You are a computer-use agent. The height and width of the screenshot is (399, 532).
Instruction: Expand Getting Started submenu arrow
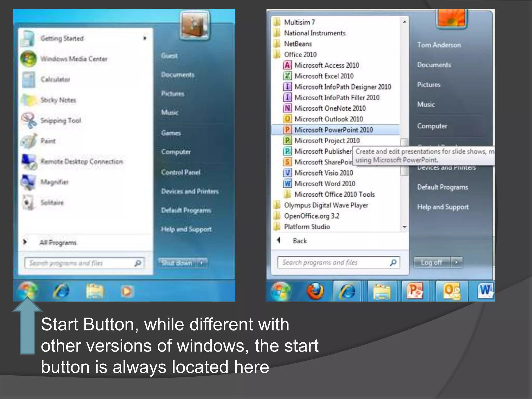145,38
